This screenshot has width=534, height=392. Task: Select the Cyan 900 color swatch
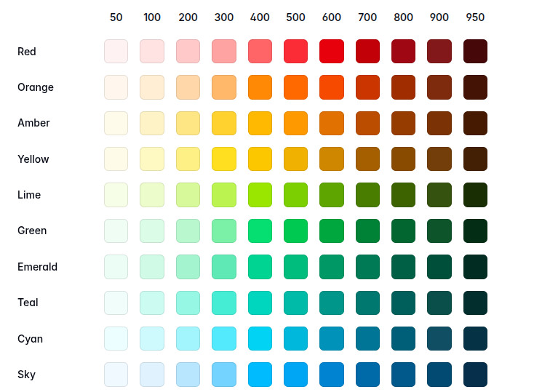coord(439,339)
